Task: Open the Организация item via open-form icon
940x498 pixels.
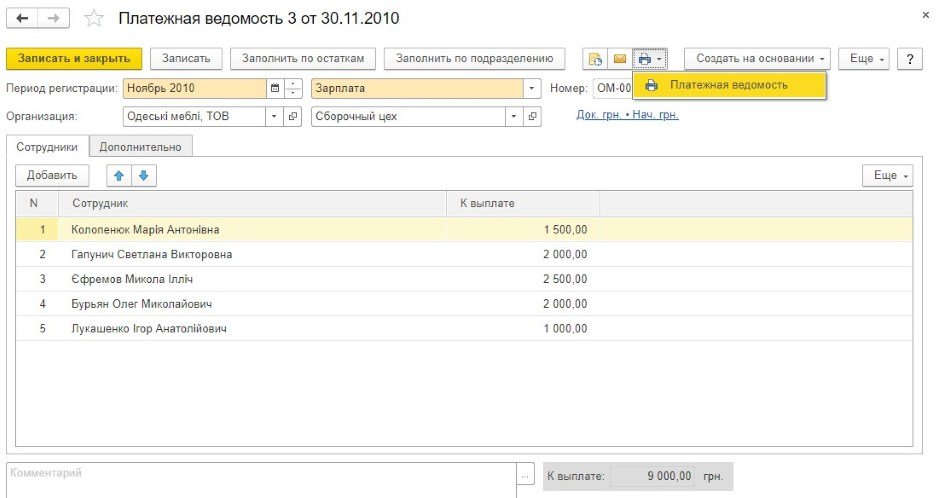Action: [x=293, y=116]
